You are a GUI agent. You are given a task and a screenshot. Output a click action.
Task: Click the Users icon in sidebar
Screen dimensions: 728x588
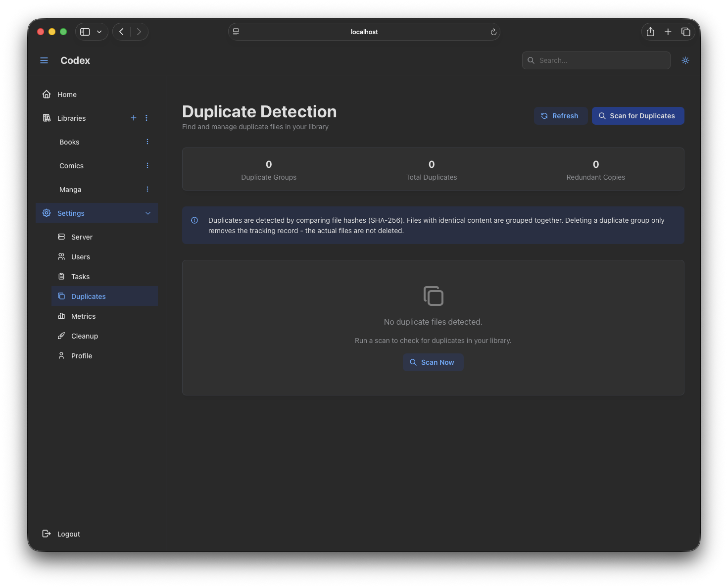61,256
